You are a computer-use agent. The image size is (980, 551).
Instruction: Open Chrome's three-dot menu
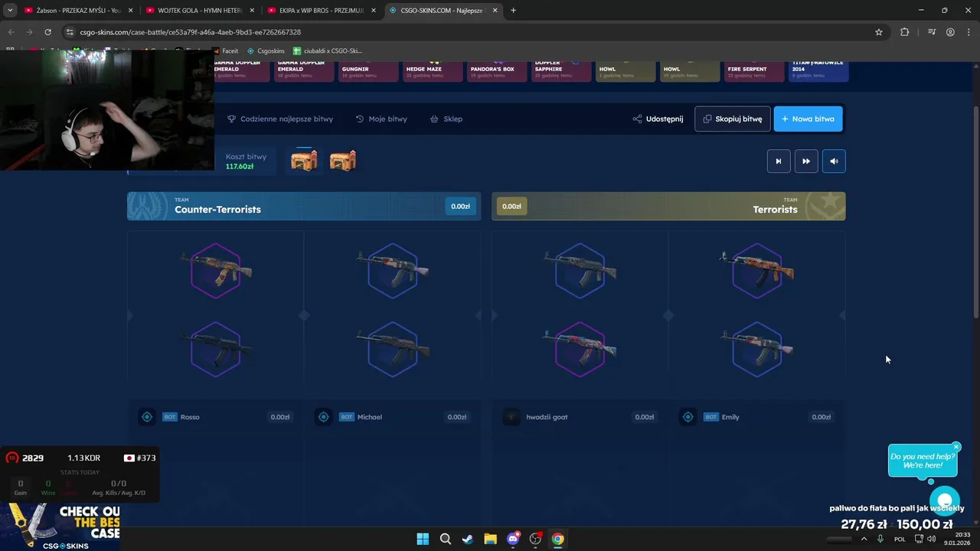click(969, 32)
